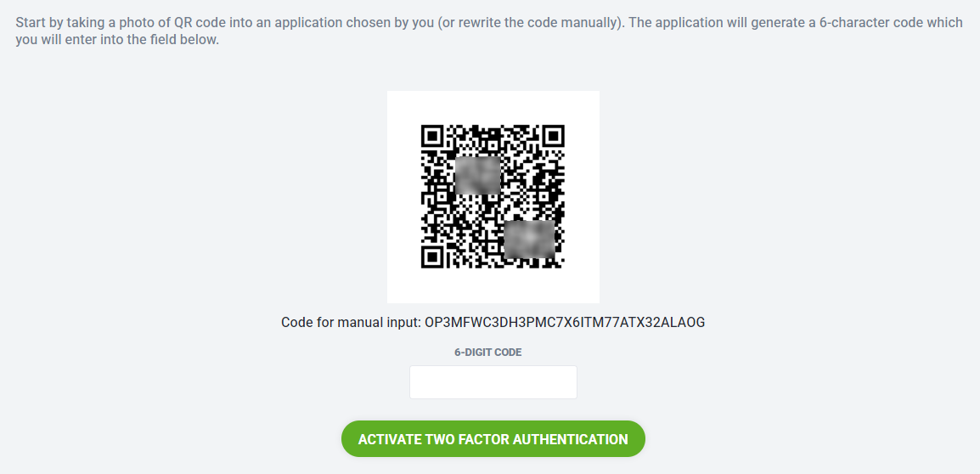Click the "Start by taking a photo" instruction line
Image resolution: width=980 pixels, height=474 pixels.
pyautogui.click(x=489, y=23)
